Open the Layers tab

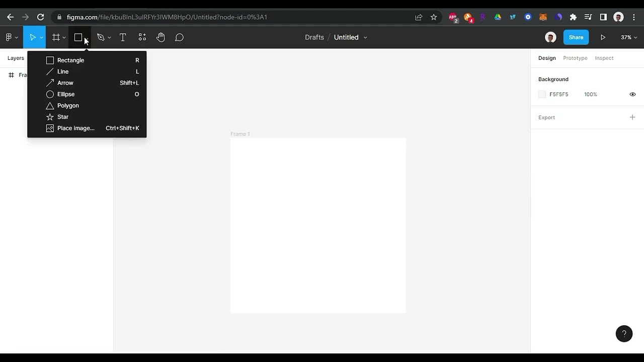point(16,58)
